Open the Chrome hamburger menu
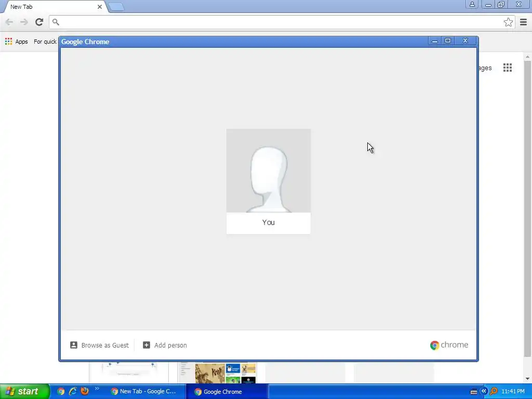532x399 pixels. [523, 22]
